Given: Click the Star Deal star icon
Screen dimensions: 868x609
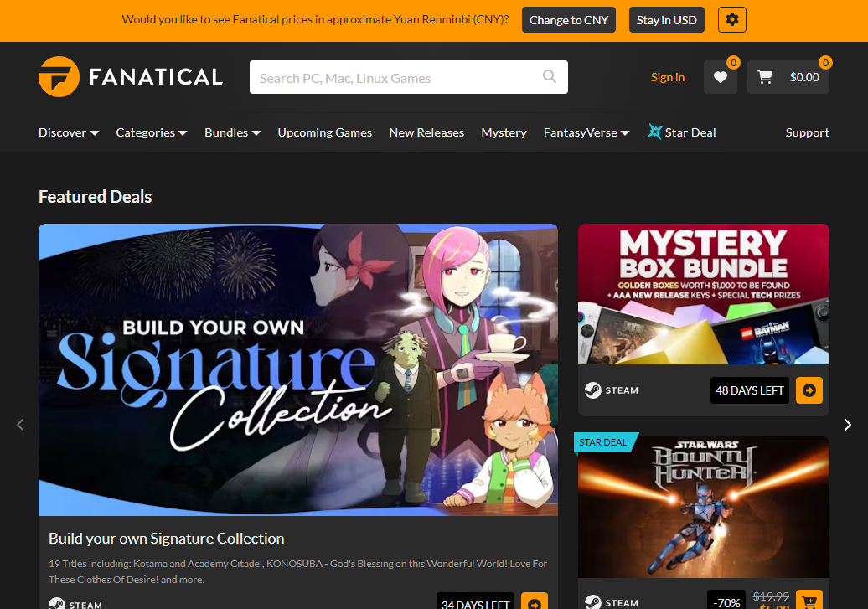Looking at the screenshot, I should [655, 132].
